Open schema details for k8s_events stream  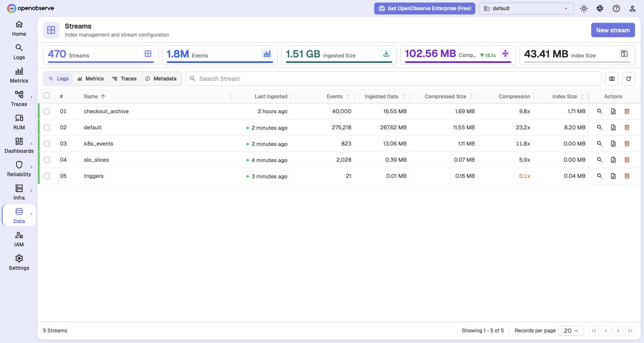(613, 144)
